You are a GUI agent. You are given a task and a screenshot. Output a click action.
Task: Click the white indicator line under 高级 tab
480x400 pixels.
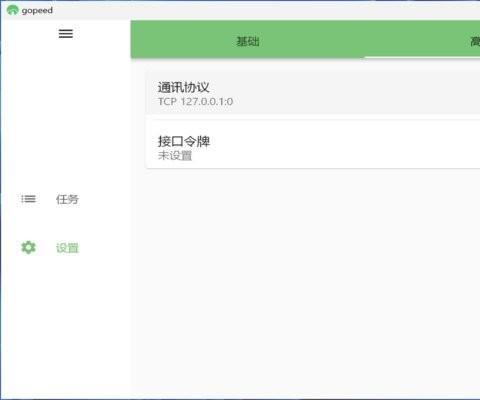click(x=422, y=57)
